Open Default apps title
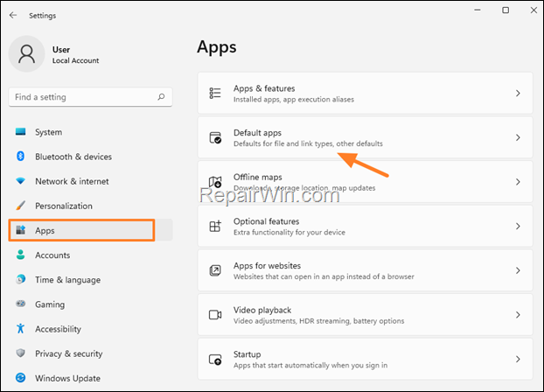 pos(257,133)
